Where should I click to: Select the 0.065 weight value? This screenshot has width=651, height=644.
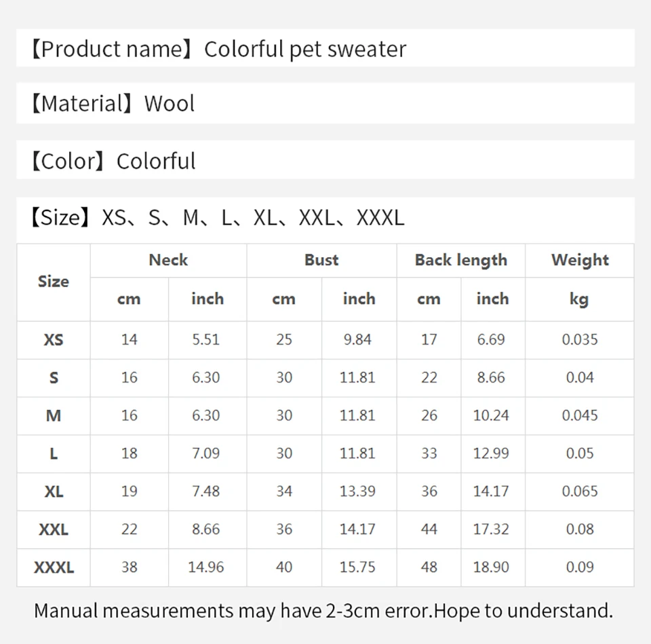[580, 491]
